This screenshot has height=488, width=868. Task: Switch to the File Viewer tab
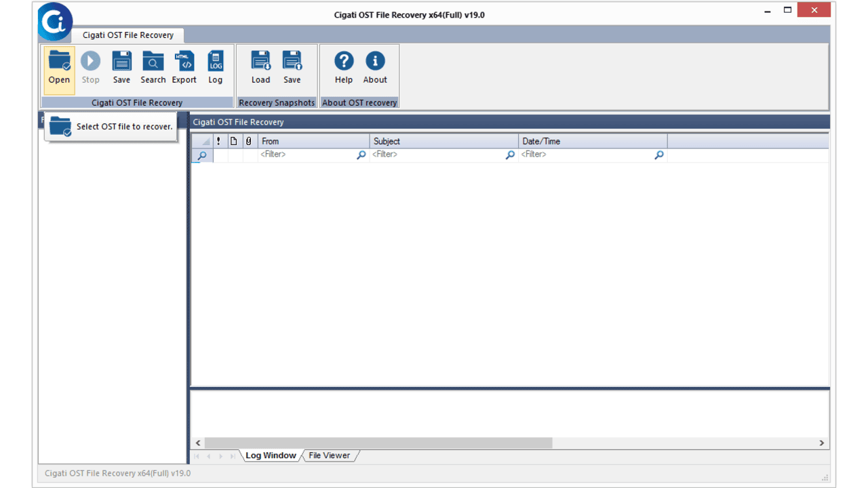click(x=330, y=455)
